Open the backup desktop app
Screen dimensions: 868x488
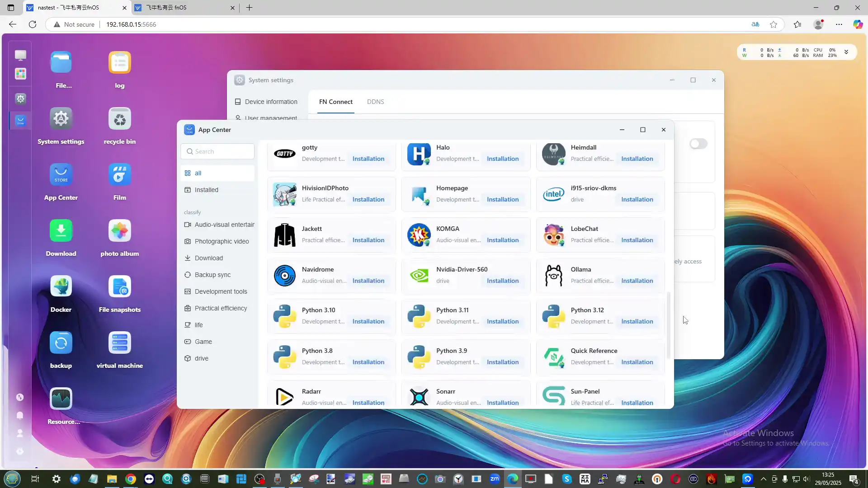click(61, 343)
